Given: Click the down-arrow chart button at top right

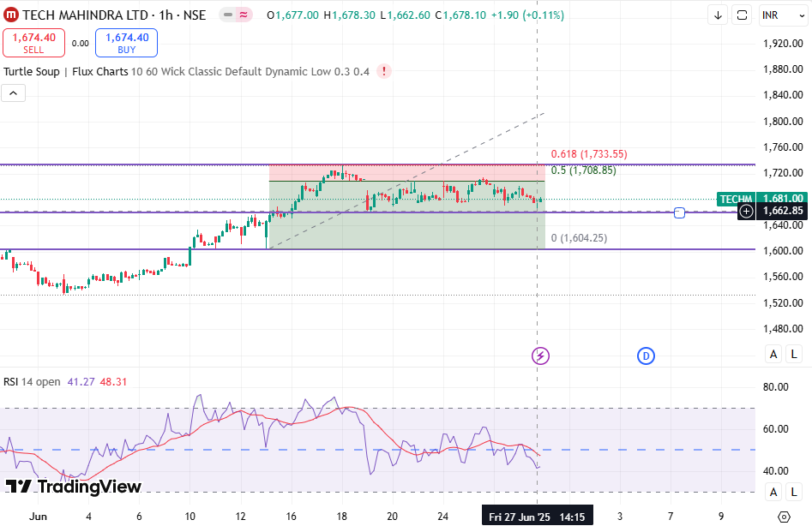Looking at the screenshot, I should click(x=718, y=15).
